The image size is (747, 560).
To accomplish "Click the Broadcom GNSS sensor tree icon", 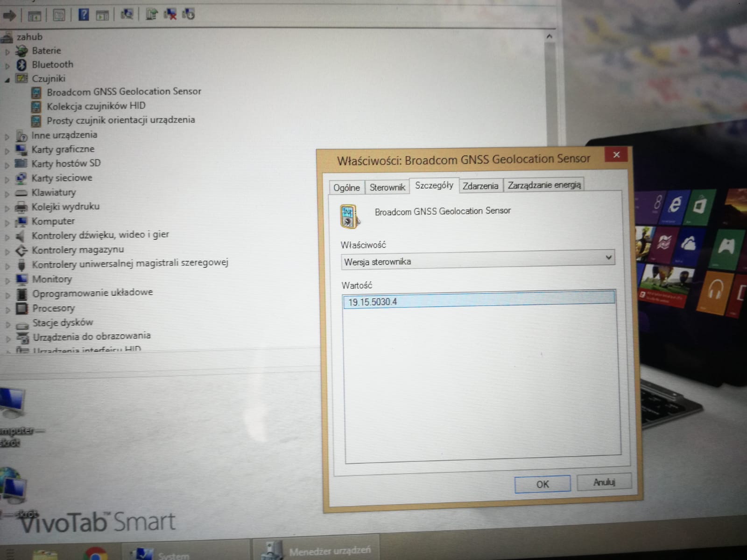I will click(36, 92).
